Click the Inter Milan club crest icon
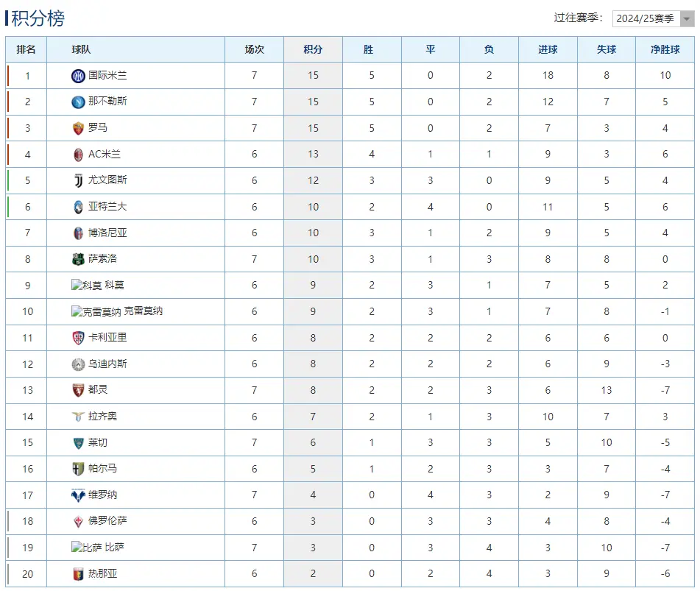This screenshot has width=700, height=591. [77, 76]
